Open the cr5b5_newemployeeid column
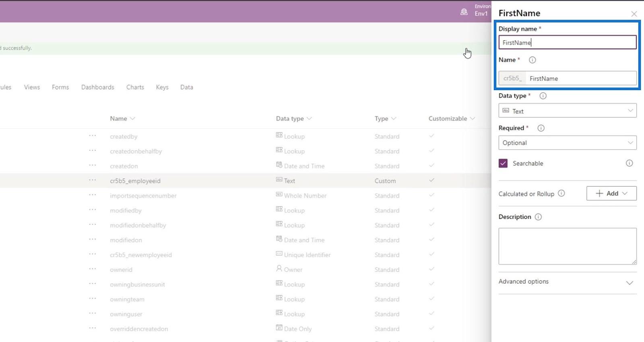Screen dimensions: 644x342 point(141,255)
